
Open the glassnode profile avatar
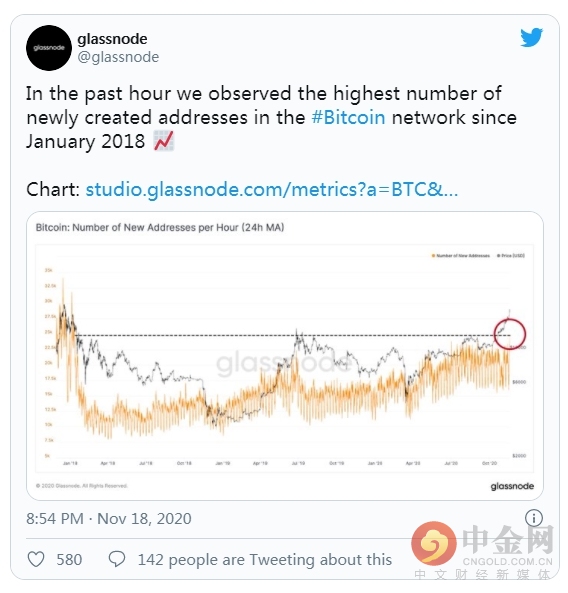49,48
